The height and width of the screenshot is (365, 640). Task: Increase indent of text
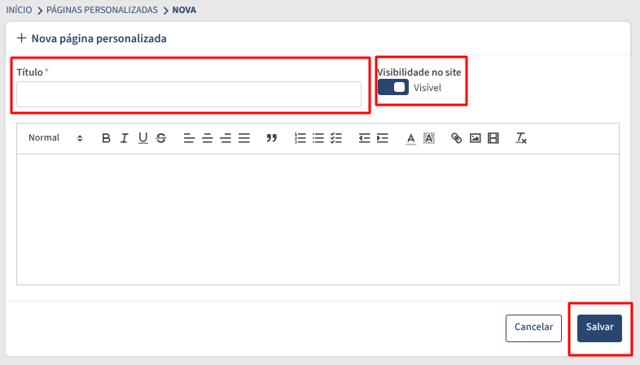tap(382, 138)
